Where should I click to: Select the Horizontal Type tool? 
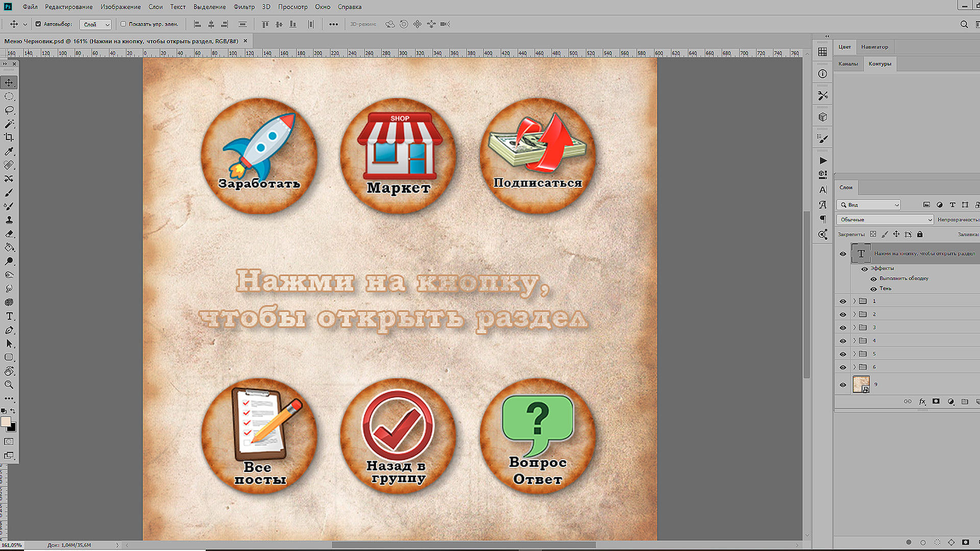pyautogui.click(x=9, y=316)
